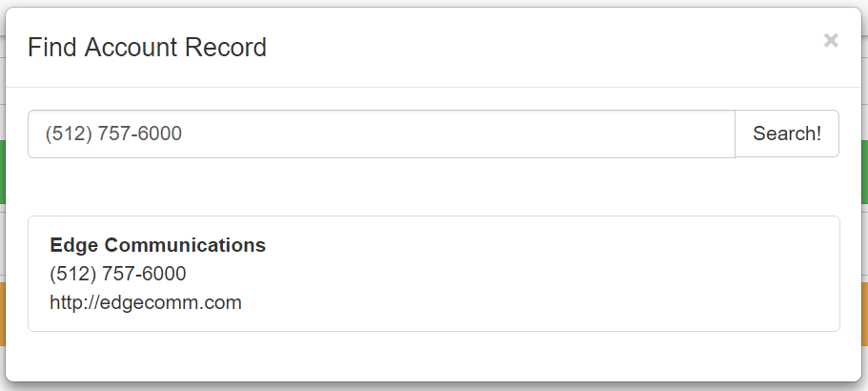The image size is (868, 391).
Task: Click the Search! button
Action: [x=786, y=134]
